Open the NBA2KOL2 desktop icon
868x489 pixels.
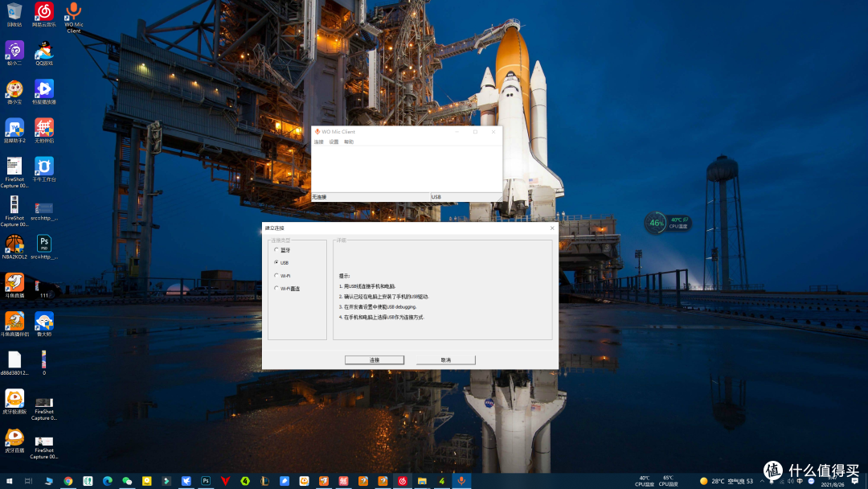(14, 247)
